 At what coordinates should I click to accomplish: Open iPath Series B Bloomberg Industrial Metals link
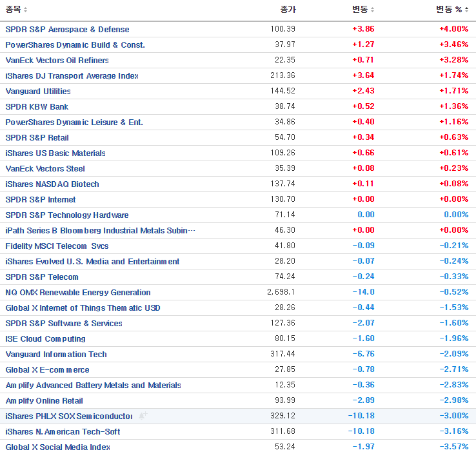click(x=100, y=231)
